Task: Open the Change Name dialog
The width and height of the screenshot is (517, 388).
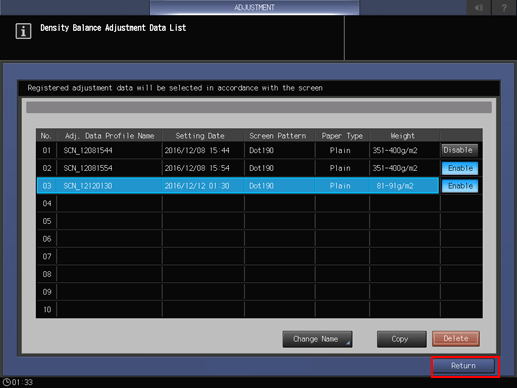Action: [x=317, y=339]
